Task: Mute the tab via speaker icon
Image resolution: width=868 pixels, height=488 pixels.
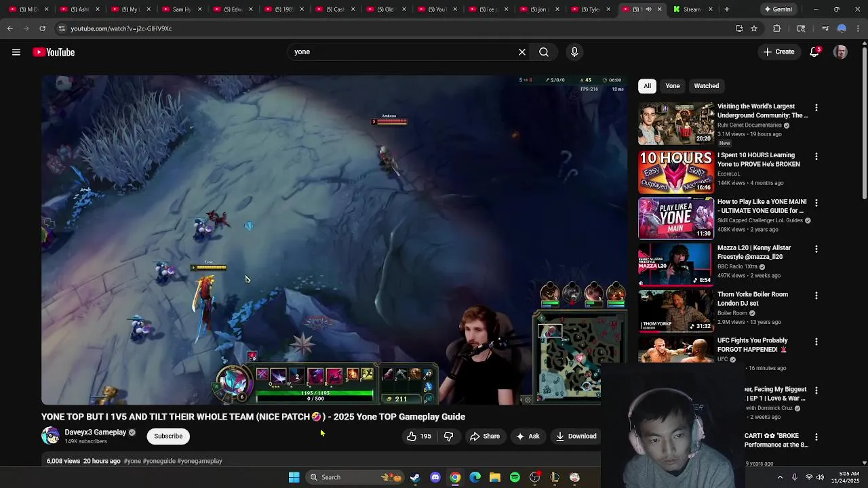Action: 648,9
